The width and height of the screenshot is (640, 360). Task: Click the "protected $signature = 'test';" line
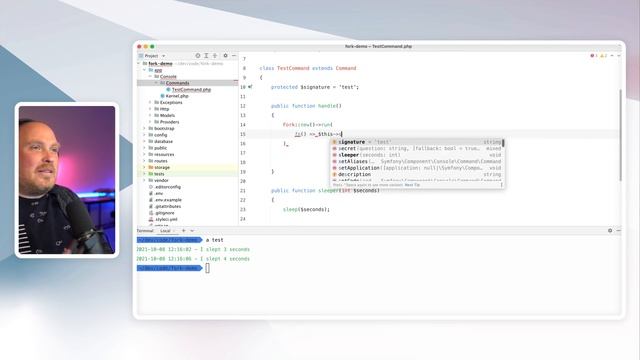315,87
